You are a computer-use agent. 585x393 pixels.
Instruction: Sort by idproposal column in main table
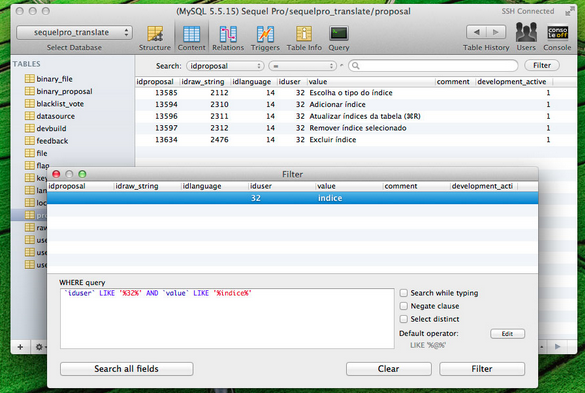coord(157,82)
